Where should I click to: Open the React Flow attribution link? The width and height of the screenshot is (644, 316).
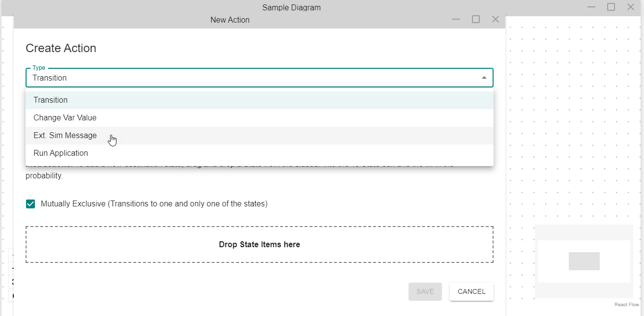627,305
